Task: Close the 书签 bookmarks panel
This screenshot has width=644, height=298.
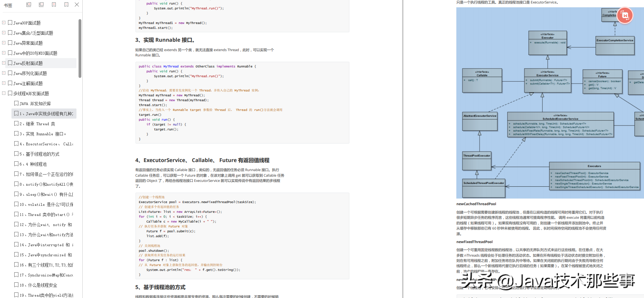Action: (77, 5)
